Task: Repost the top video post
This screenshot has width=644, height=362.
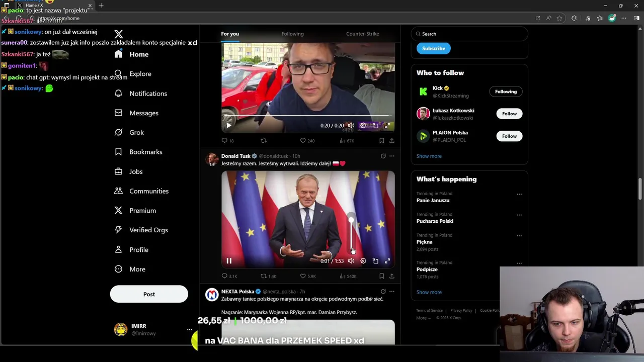Action: [x=264, y=141]
